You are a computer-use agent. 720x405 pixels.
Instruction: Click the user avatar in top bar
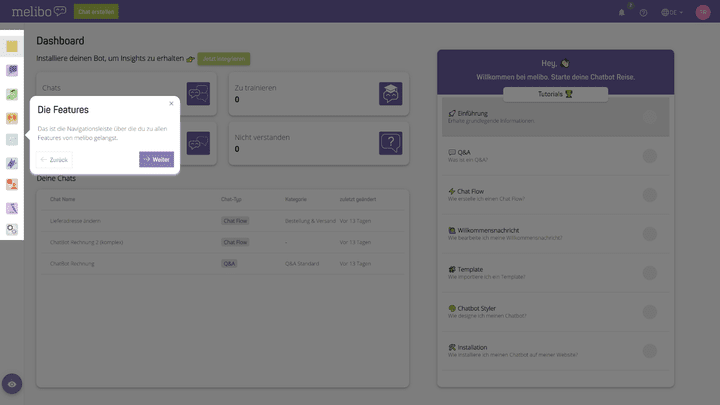point(702,12)
